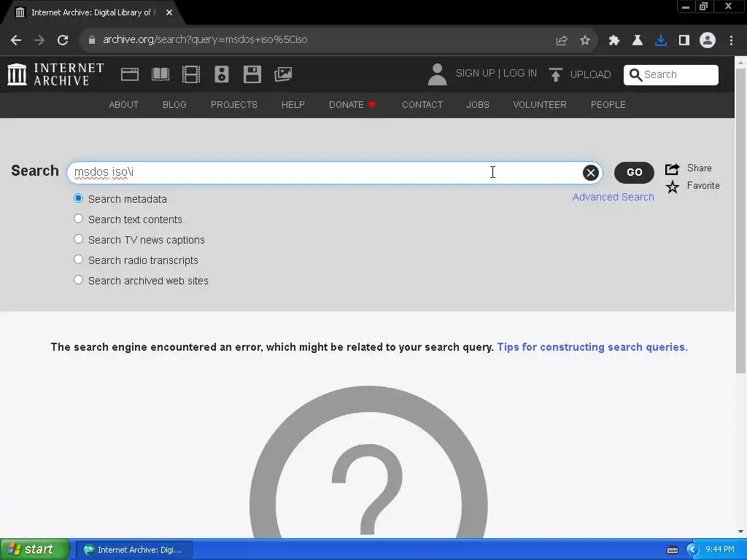Click the SIGN UP link

click(475, 74)
